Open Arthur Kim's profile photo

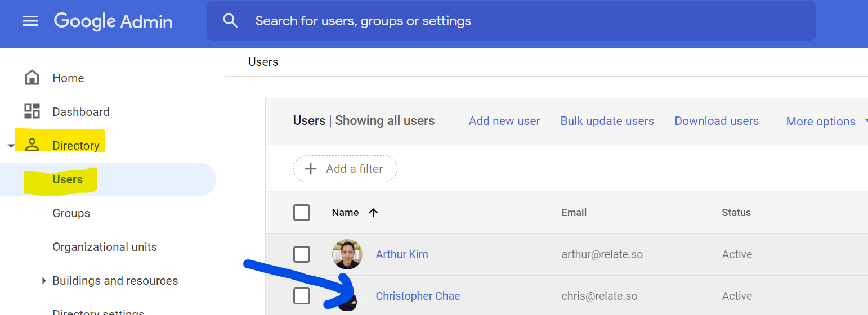click(x=347, y=254)
